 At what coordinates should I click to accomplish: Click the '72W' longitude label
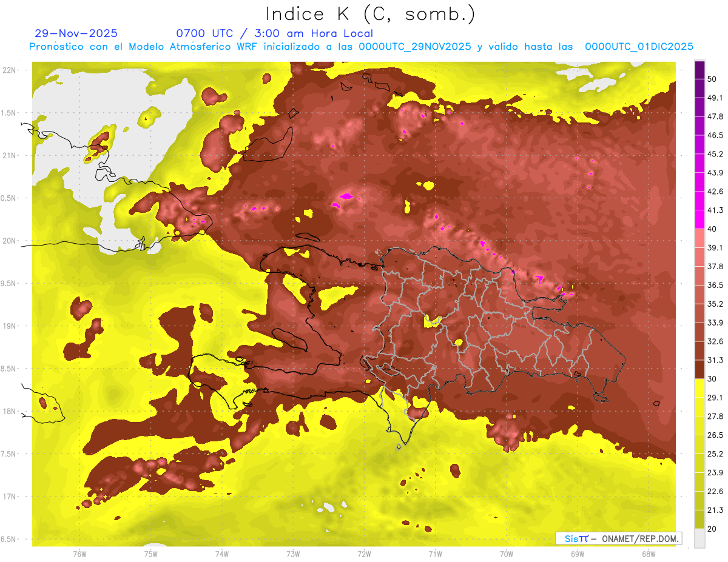(x=364, y=554)
